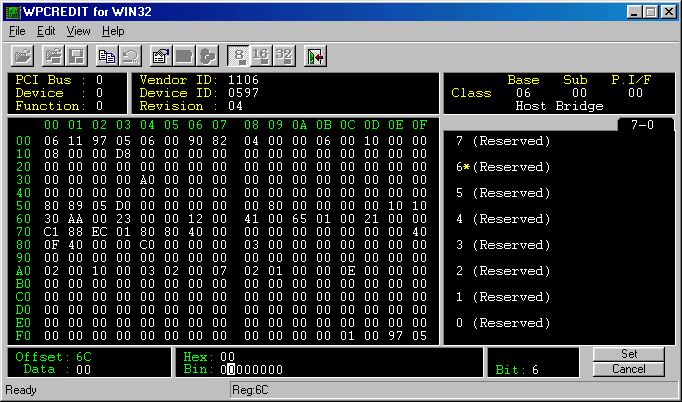The width and height of the screenshot is (682, 402).
Task: Open the View menu
Action: (x=78, y=31)
